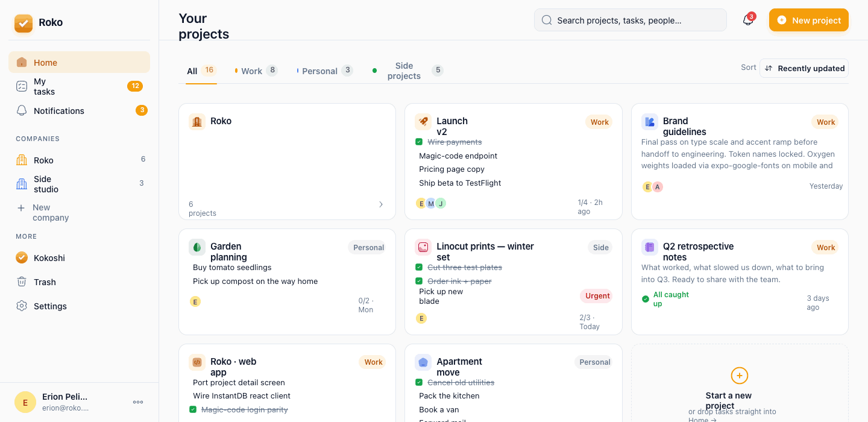Click the magnifier icon in search box
The width and height of the screenshot is (868, 422).
coord(547,20)
